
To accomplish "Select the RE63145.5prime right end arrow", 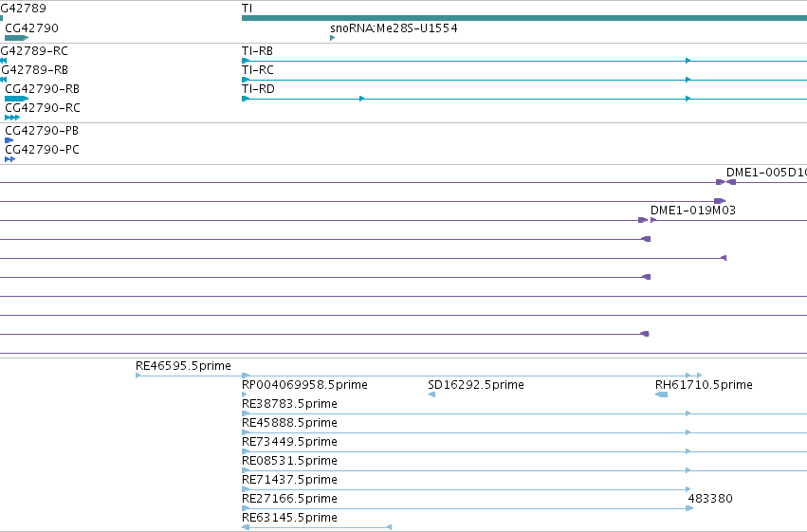I will (389, 528).
